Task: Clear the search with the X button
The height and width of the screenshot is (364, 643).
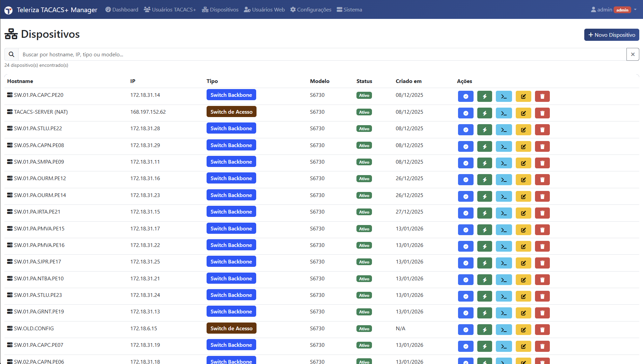Action: pos(633,54)
